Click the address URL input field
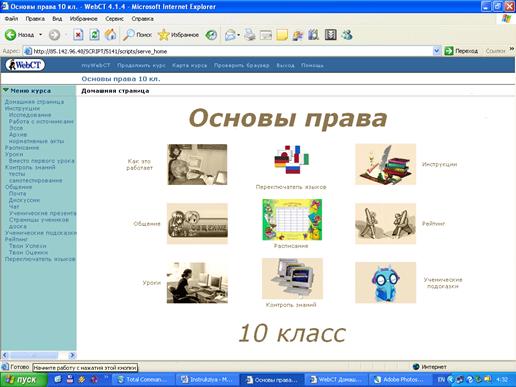516x387 pixels. (x=228, y=51)
